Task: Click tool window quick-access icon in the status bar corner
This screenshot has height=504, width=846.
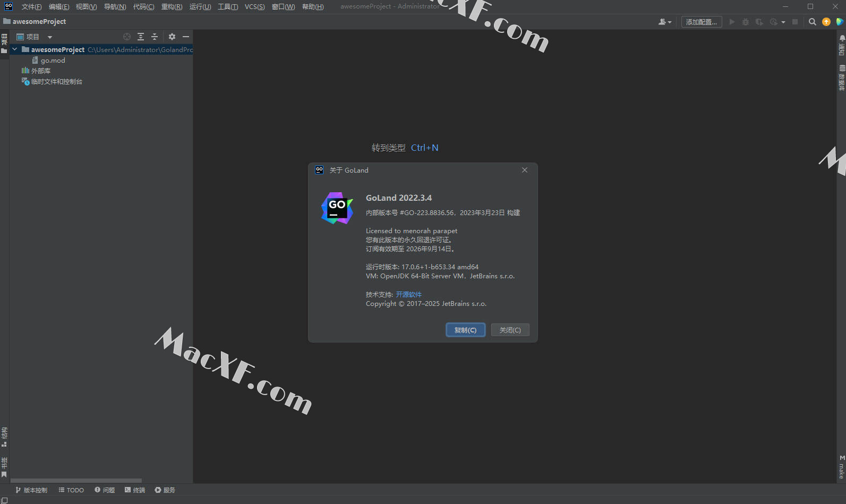Action: [4, 500]
